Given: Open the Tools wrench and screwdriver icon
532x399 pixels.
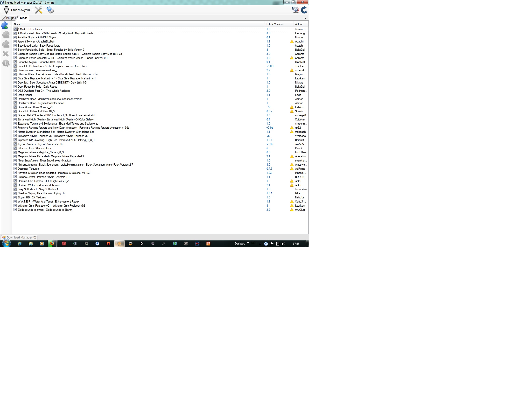Looking at the screenshot, I should [38, 10].
